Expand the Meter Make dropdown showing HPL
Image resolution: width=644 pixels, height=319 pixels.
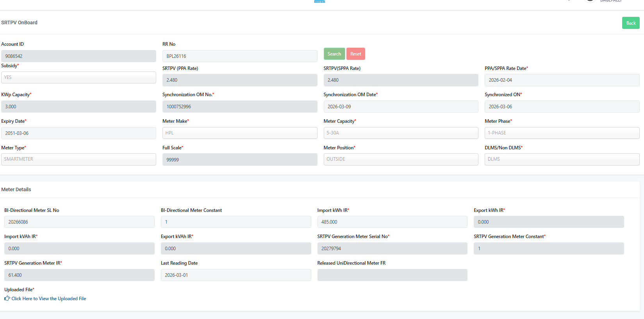tap(240, 133)
